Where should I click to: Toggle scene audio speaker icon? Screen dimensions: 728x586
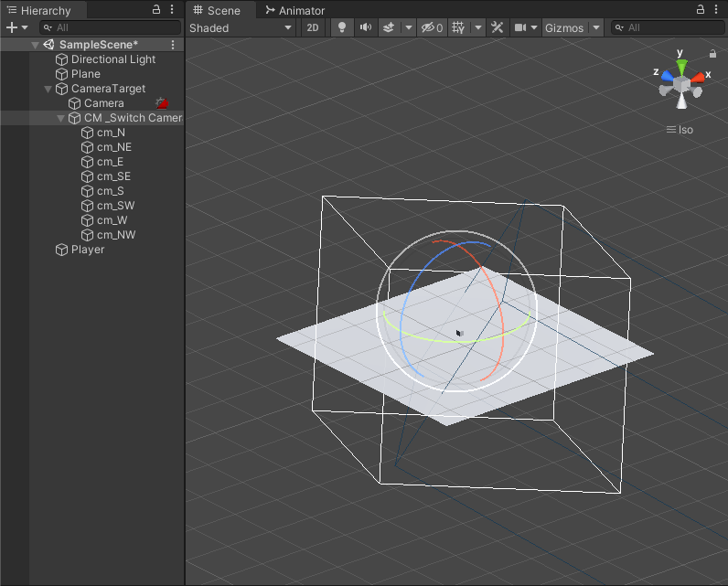point(366,27)
